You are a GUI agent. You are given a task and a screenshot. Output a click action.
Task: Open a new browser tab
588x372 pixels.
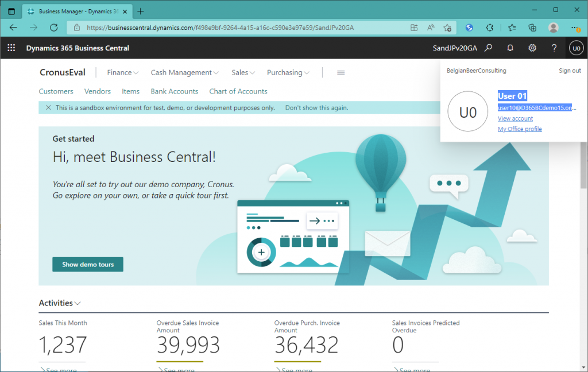140,11
